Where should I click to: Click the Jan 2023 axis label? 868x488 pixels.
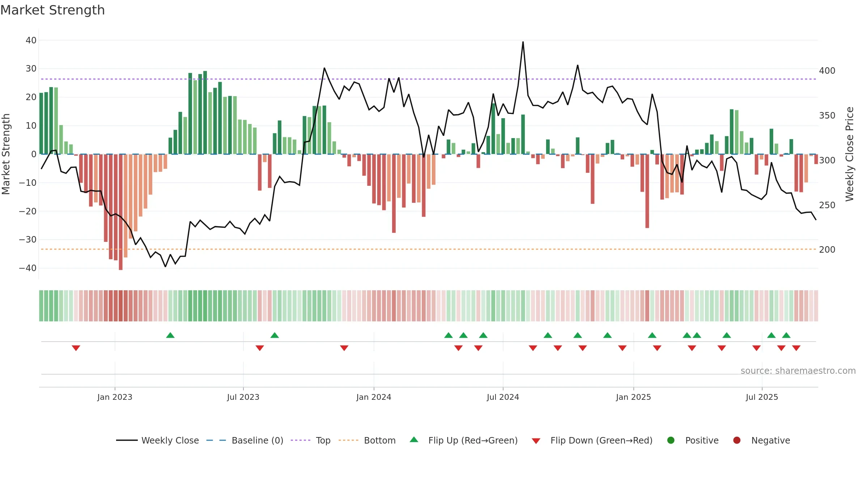(115, 397)
